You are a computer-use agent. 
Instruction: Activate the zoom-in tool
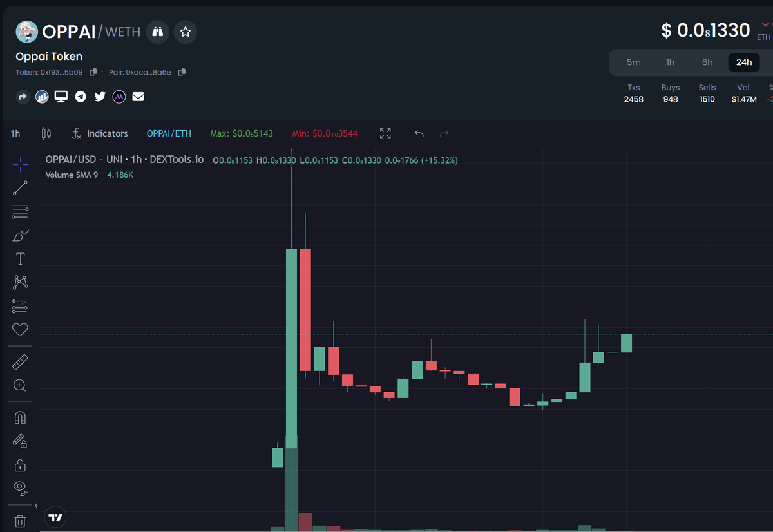pyautogui.click(x=20, y=385)
